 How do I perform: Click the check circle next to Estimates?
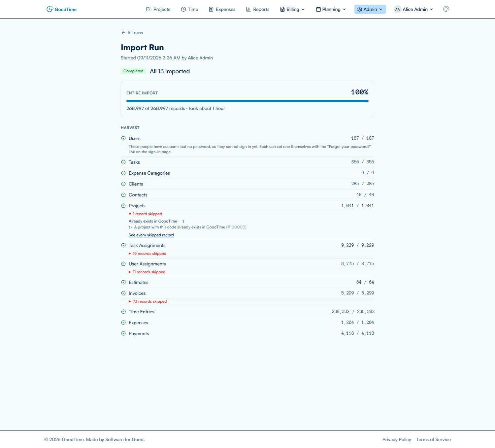[123, 282]
